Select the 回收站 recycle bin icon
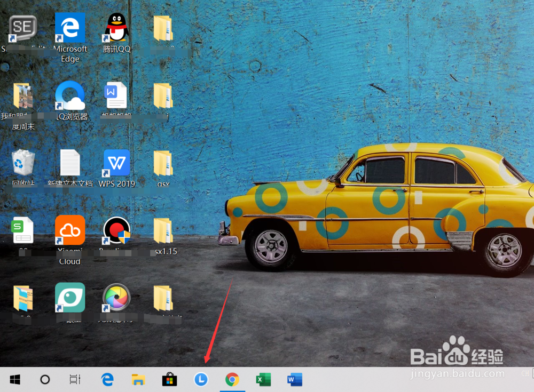The image size is (534, 392). coord(23,163)
